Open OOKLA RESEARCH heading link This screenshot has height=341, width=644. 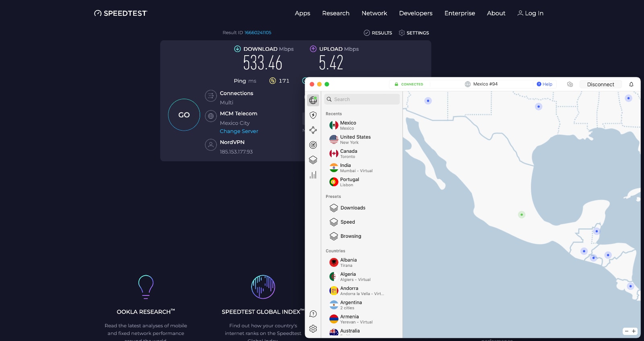[x=146, y=312]
